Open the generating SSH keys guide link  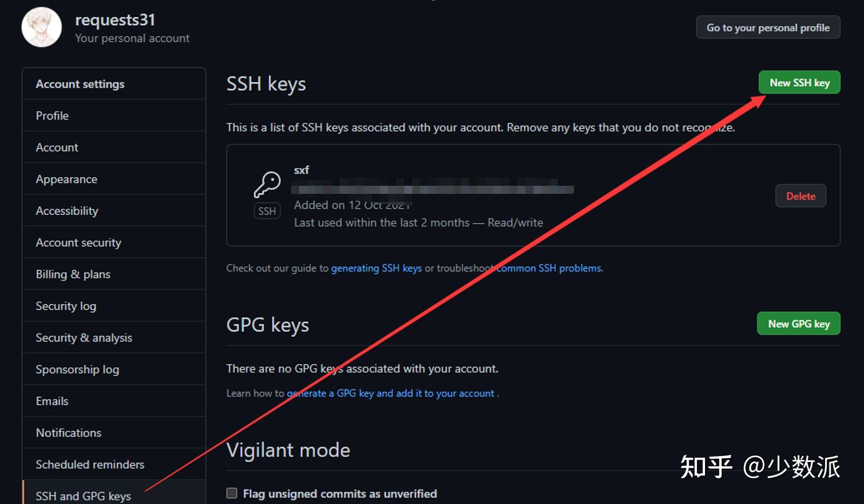pyautogui.click(x=376, y=268)
